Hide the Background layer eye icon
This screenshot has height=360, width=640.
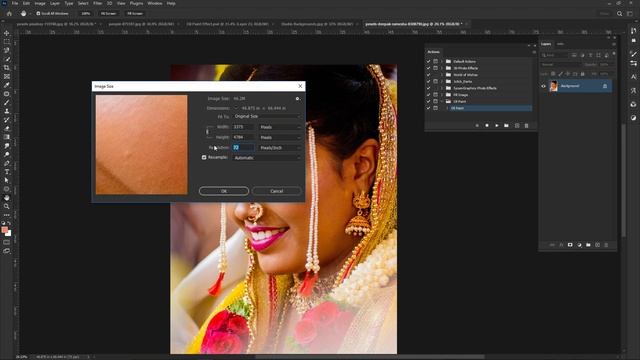544,86
